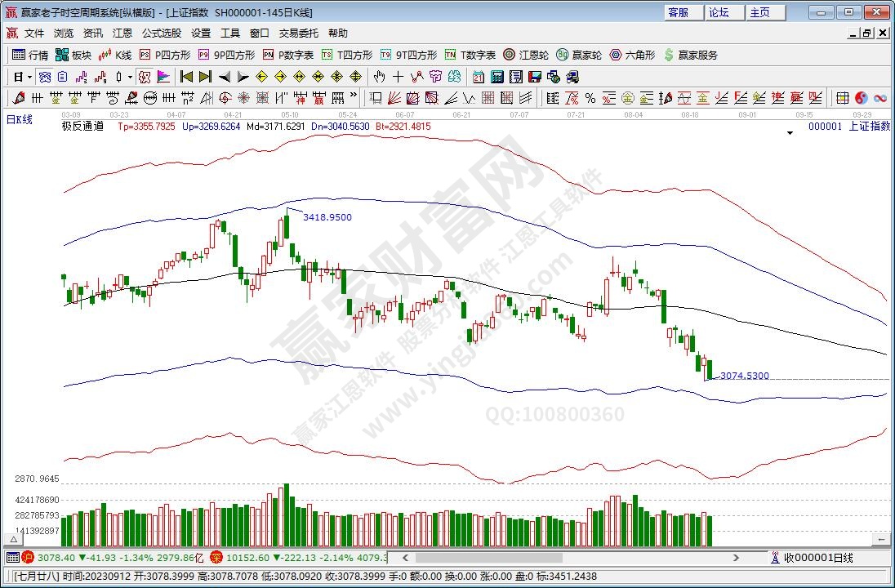Click the percent (%) drawing tool

click(590, 98)
